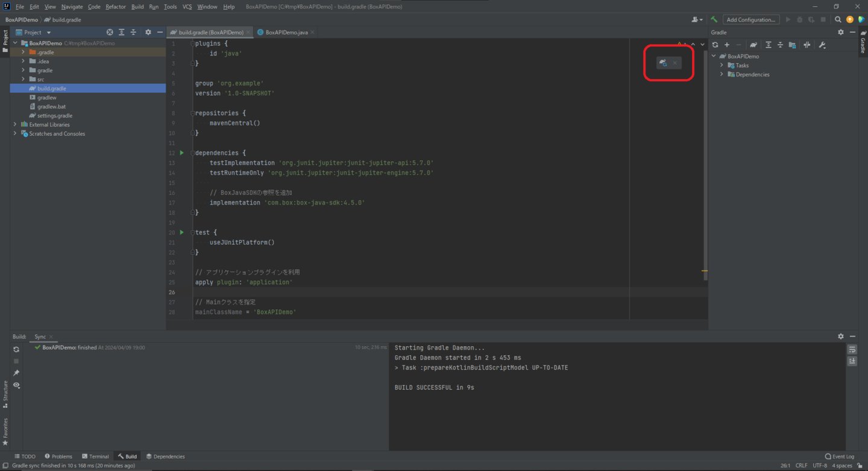Screen dimensions: 868x471
Task: Open Gradle build tool settings wrench
Action: click(822, 45)
